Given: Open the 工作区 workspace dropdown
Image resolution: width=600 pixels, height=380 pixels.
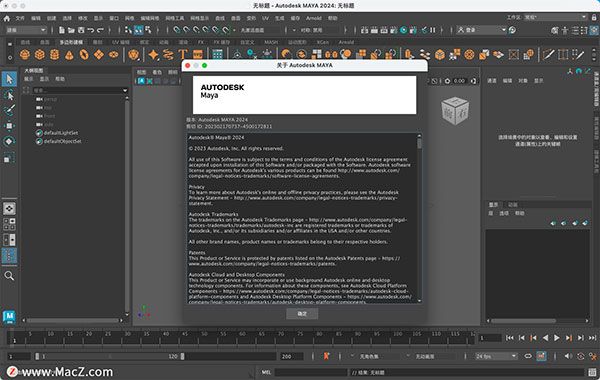Looking at the screenshot, I should (556, 17).
